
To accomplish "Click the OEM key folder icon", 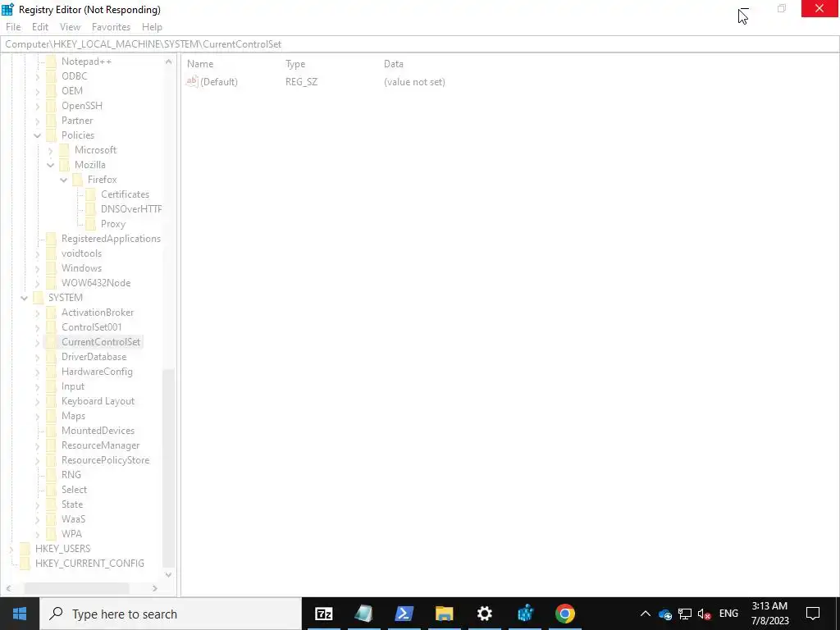I will point(52,91).
